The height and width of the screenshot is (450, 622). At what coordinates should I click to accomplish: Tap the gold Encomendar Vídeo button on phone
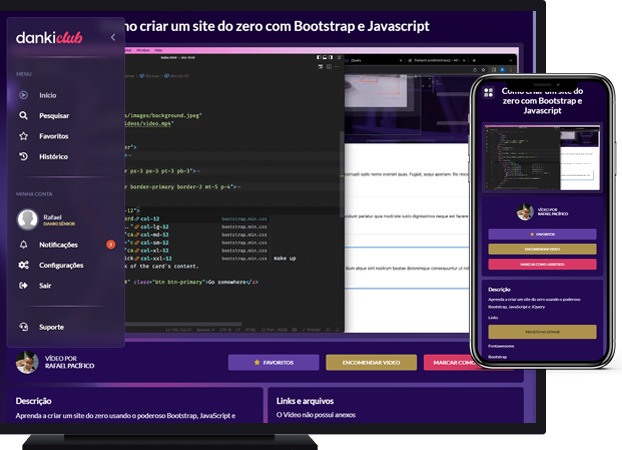tap(542, 249)
